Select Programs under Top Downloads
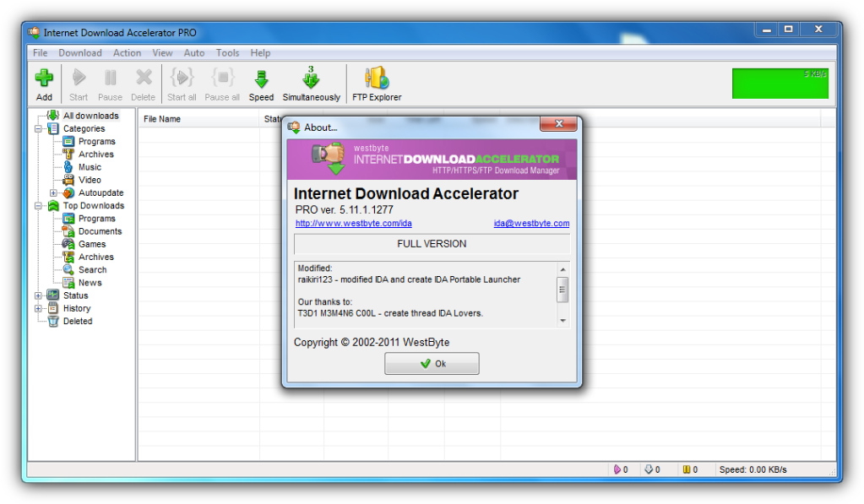This screenshot has height=504, width=864. [x=96, y=219]
